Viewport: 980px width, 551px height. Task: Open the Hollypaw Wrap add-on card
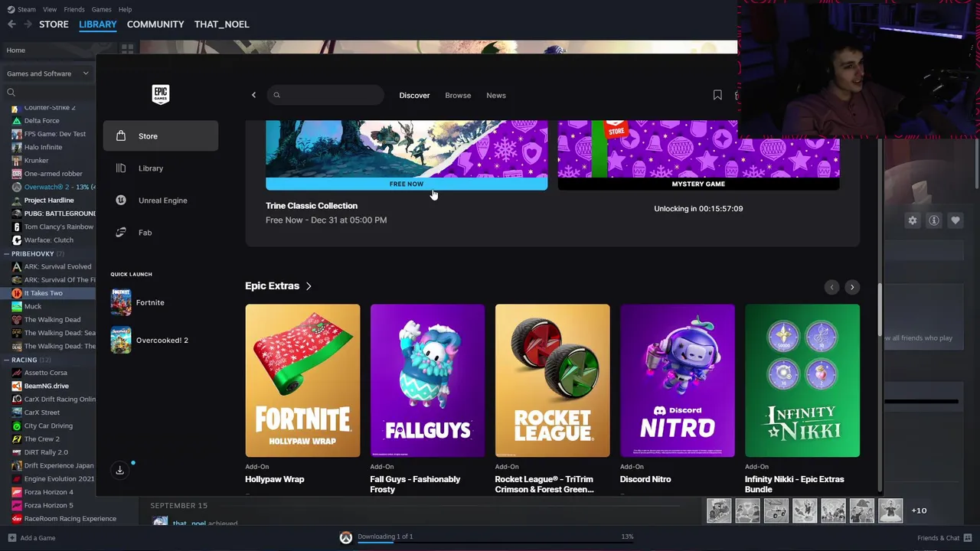coord(302,380)
